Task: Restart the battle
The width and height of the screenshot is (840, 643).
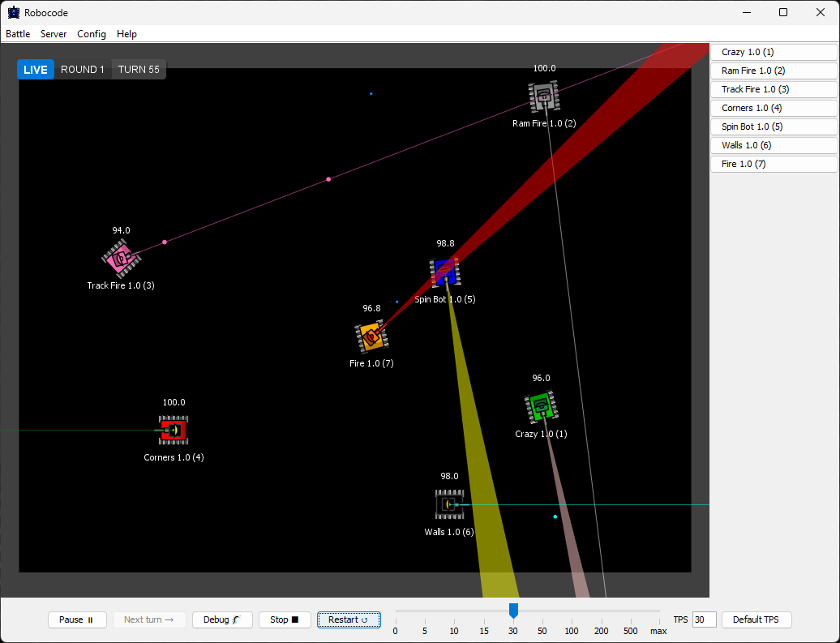Action: tap(349, 619)
